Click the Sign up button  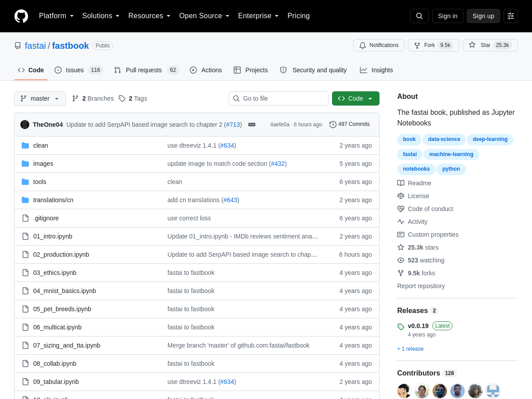coord(483,16)
